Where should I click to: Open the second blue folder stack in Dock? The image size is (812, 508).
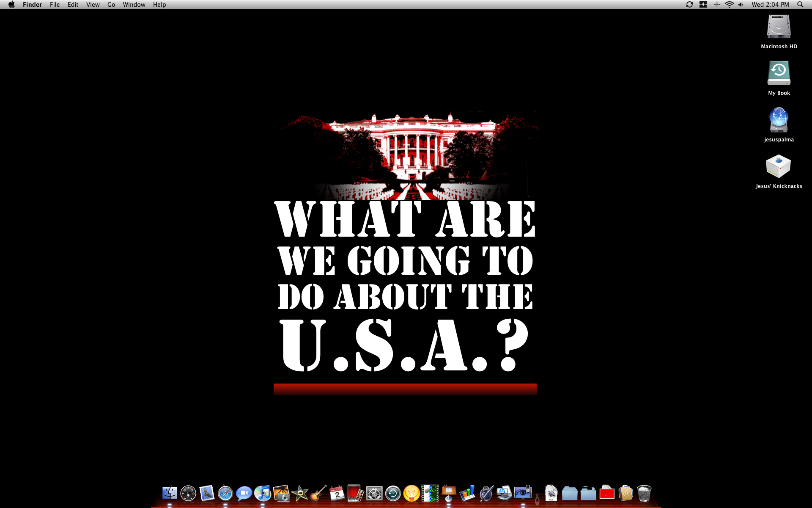(x=588, y=493)
